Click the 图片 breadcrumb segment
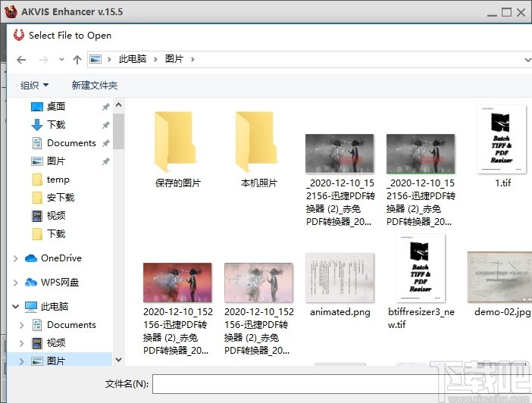This screenshot has width=532, height=403. click(x=174, y=59)
